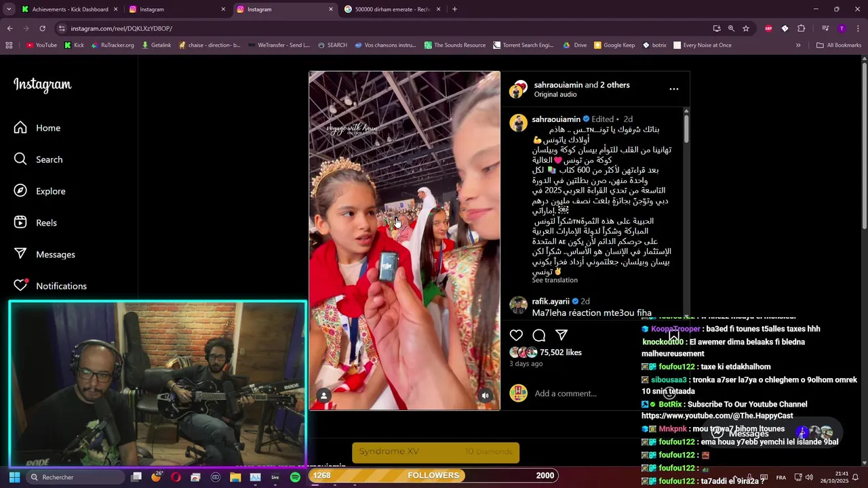This screenshot has height=488, width=868.
Task: Open Every Noise at Once bookmark
Action: (702, 45)
